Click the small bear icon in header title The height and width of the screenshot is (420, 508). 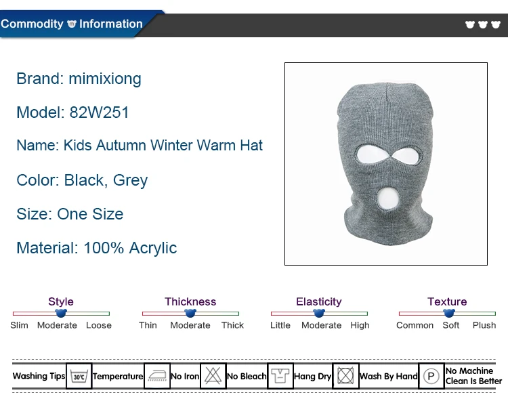point(72,24)
